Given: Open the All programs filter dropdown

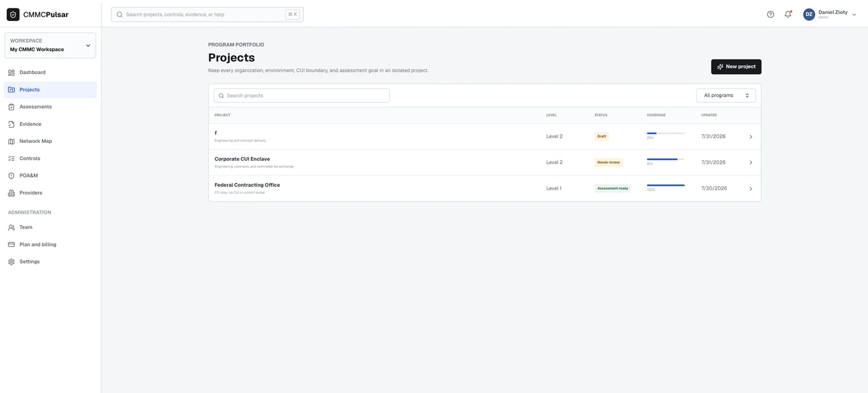Looking at the screenshot, I should pos(726,96).
